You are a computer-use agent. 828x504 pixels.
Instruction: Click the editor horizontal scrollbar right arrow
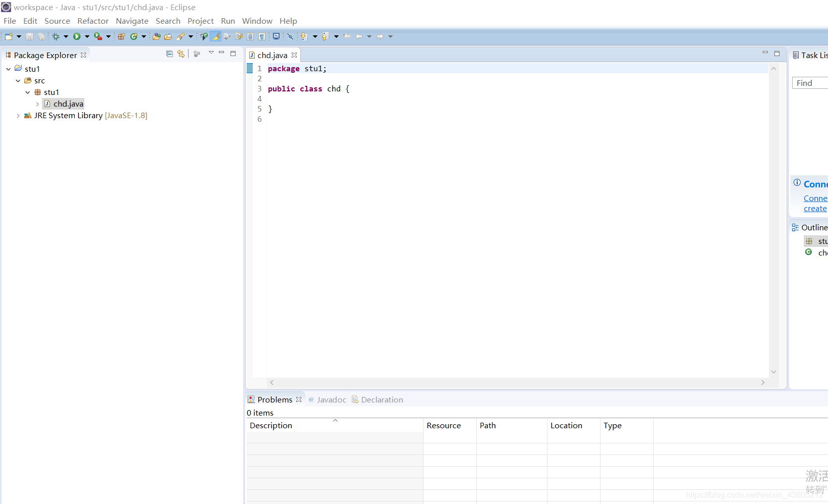coord(763,383)
